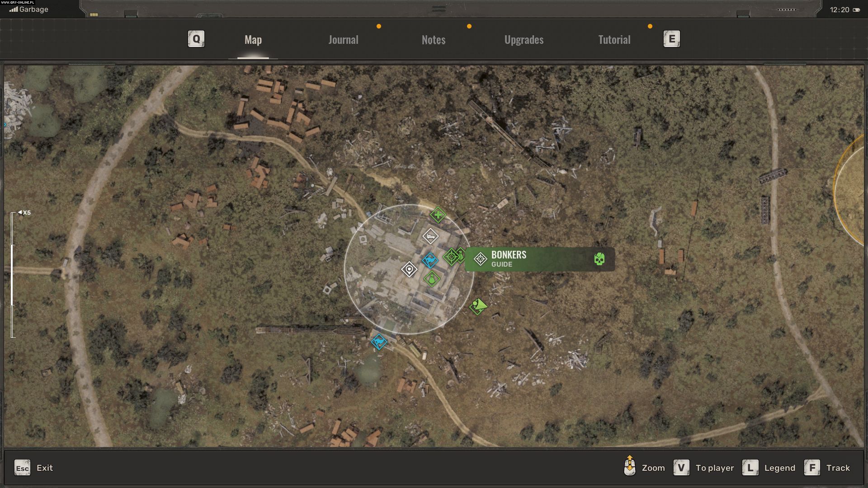This screenshot has height=488, width=868.
Task: Click green skull icon on Bonkers tooltip
Action: click(x=599, y=259)
